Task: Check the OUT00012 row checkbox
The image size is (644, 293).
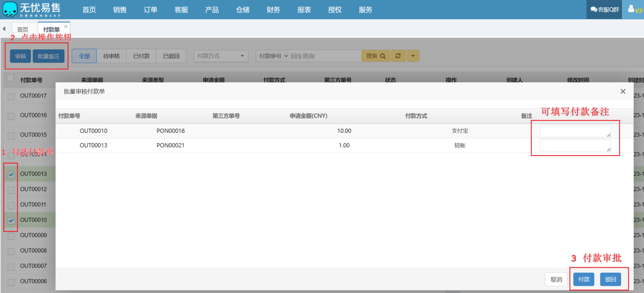Action: click(x=11, y=190)
